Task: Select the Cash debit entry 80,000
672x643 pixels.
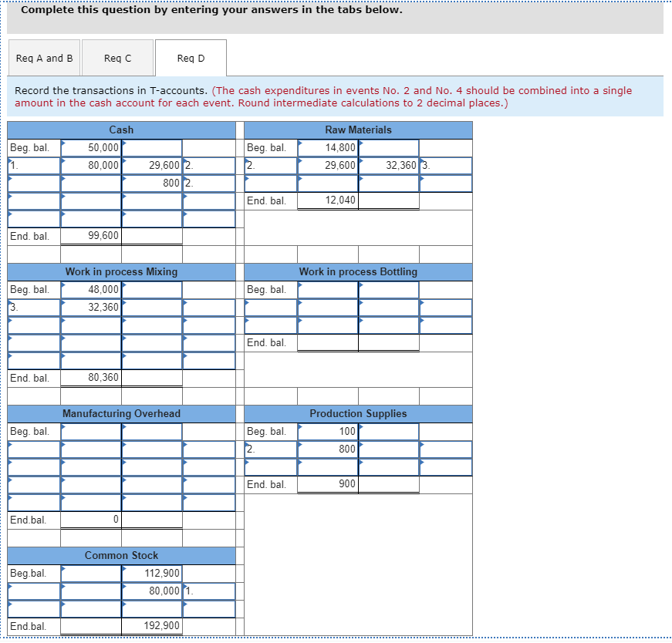Action: [x=91, y=165]
